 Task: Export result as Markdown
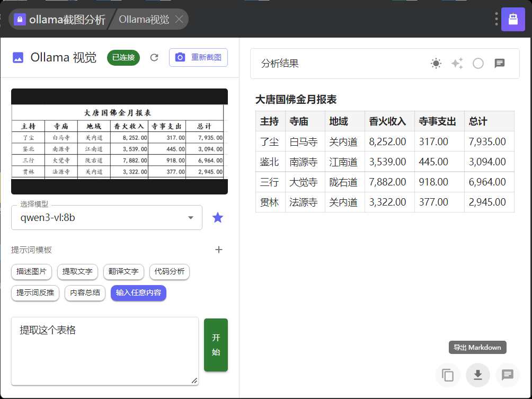[x=477, y=375]
